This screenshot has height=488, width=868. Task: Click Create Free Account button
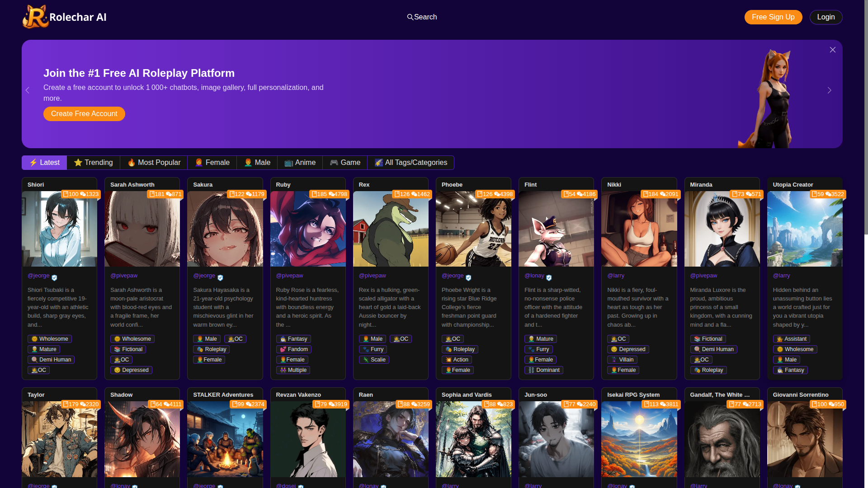point(84,114)
